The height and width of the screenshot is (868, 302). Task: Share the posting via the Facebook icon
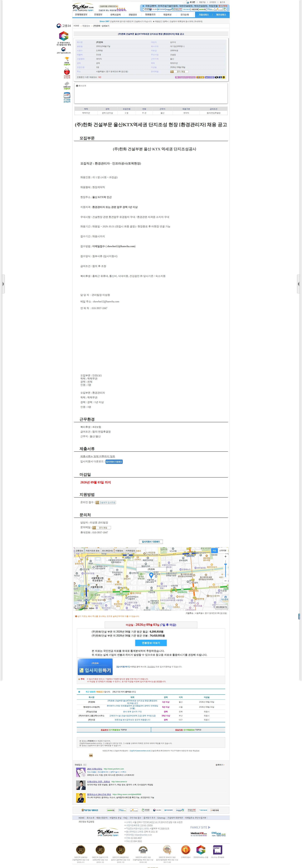[x=220, y=77]
